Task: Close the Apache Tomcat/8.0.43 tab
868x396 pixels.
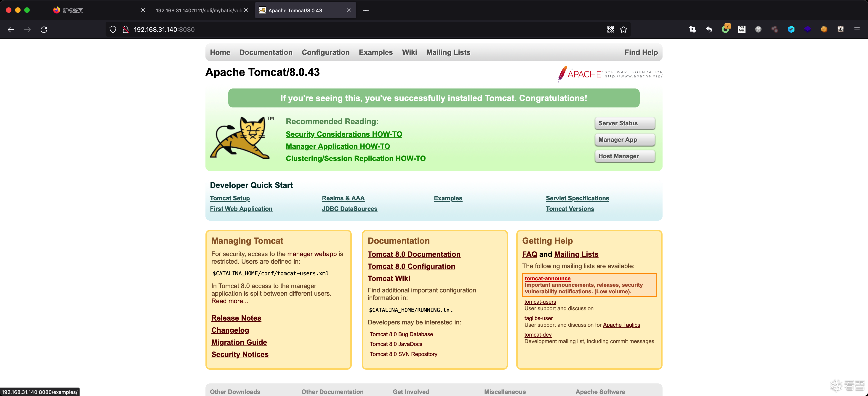Action: [349, 11]
